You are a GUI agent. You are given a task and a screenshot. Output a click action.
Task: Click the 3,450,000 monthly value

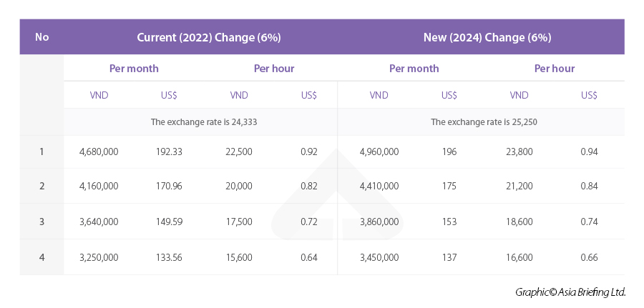coord(379,257)
